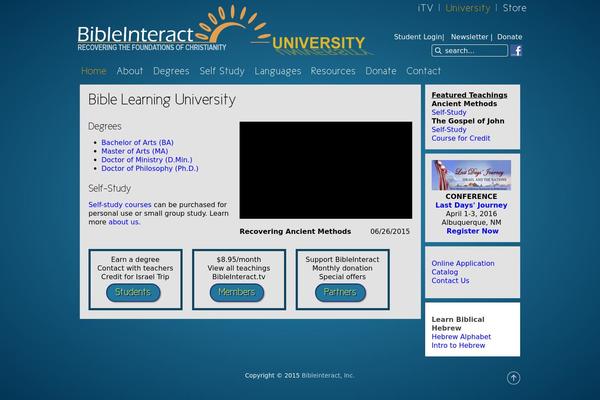Play the Recovering Ancient Methods video
This screenshot has width=600, height=400.
[326, 170]
